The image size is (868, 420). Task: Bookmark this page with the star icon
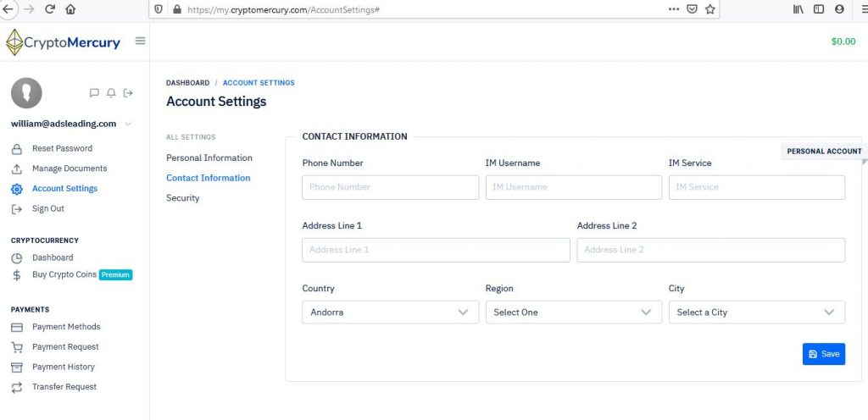(710, 9)
